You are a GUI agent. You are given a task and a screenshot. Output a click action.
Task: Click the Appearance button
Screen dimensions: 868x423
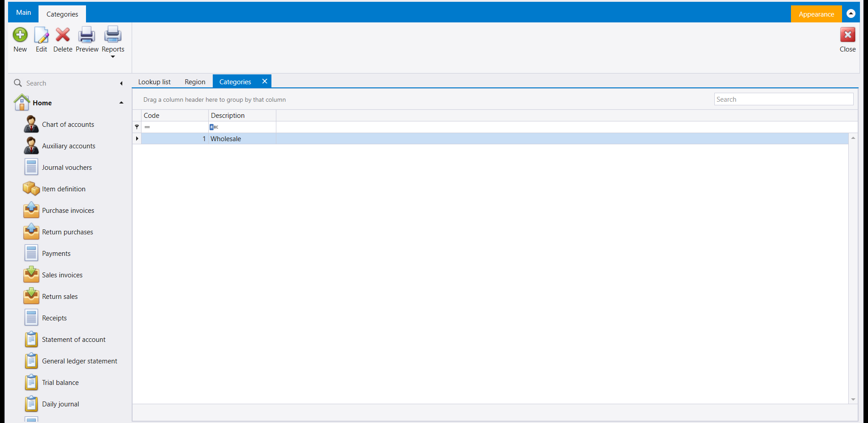[x=816, y=14]
